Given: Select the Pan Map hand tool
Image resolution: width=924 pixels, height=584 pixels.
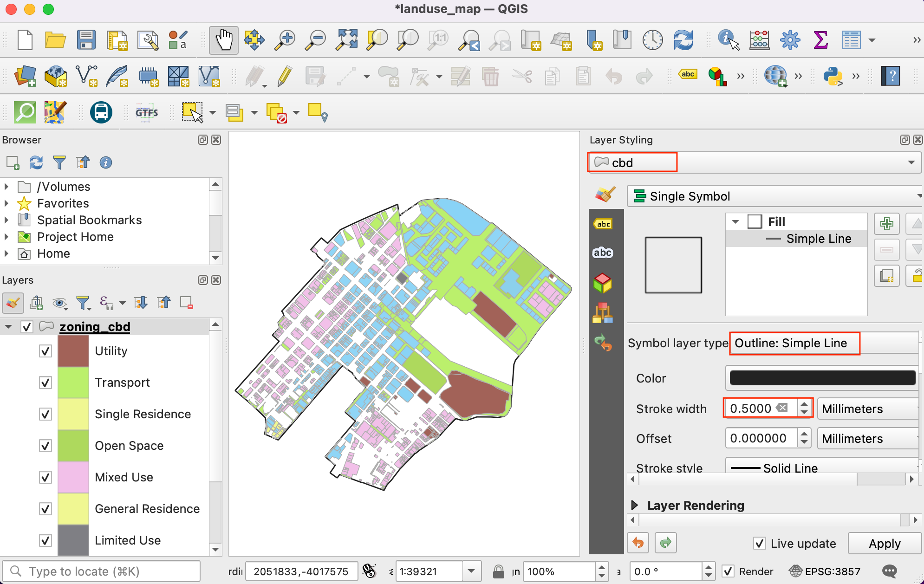Looking at the screenshot, I should click(223, 40).
